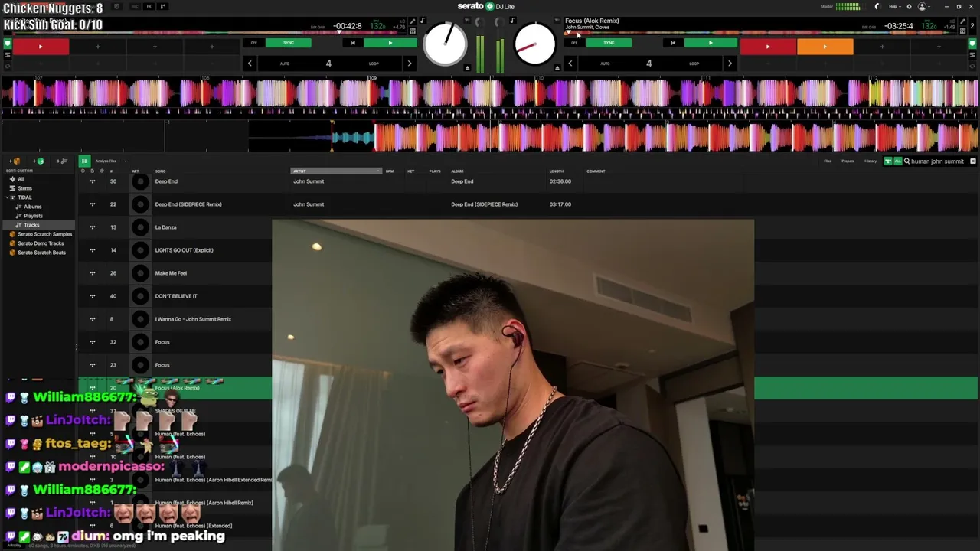Collapse the TIDAL tree node
Image resolution: width=980 pixels, height=551 pixels.
point(6,197)
